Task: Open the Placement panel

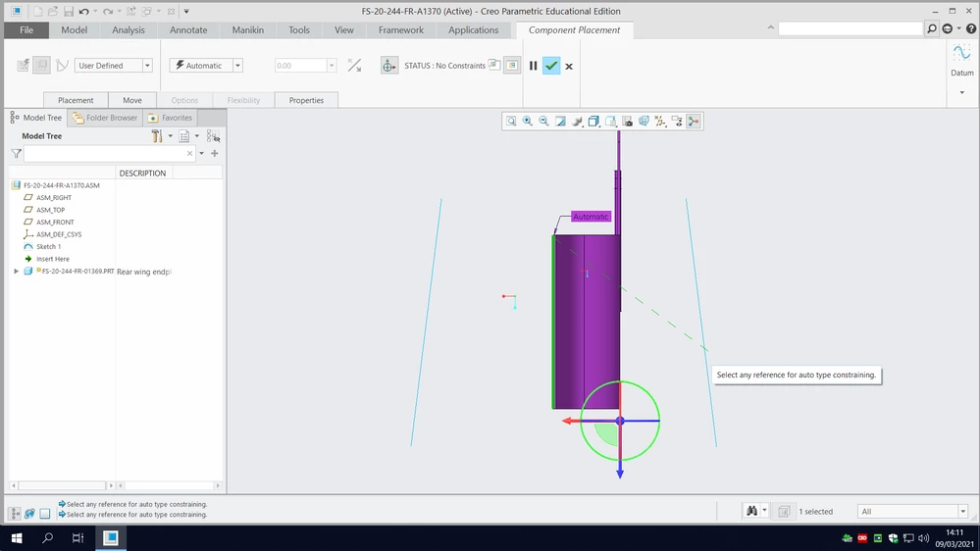Action: click(76, 100)
